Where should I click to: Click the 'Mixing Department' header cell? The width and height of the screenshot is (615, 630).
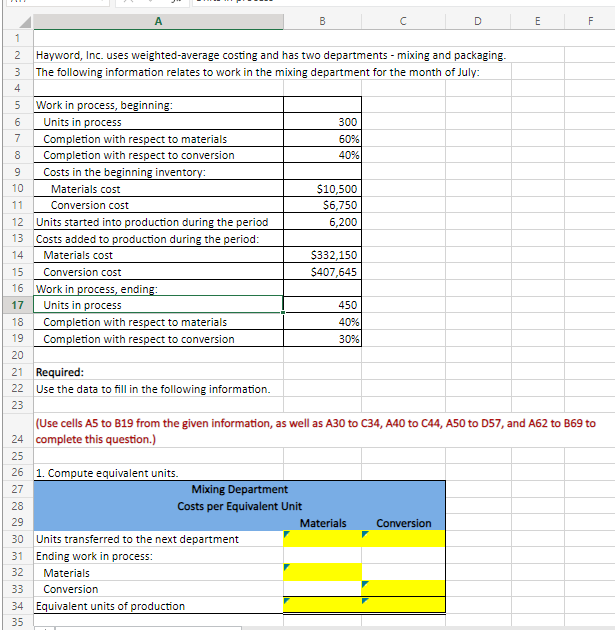239,489
